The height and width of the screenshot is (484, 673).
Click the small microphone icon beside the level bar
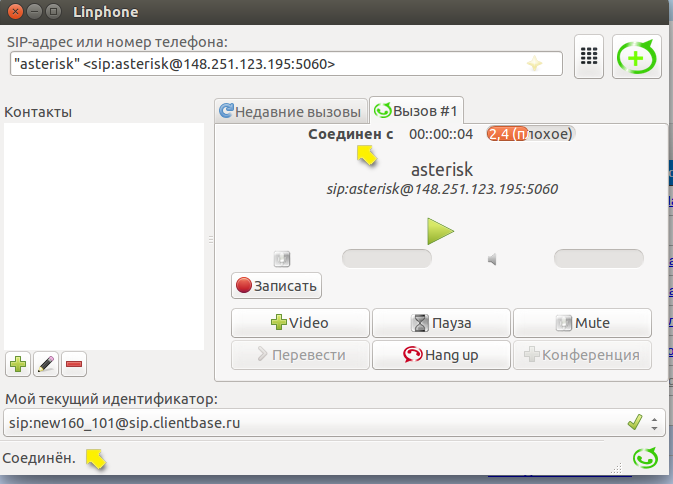click(282, 259)
